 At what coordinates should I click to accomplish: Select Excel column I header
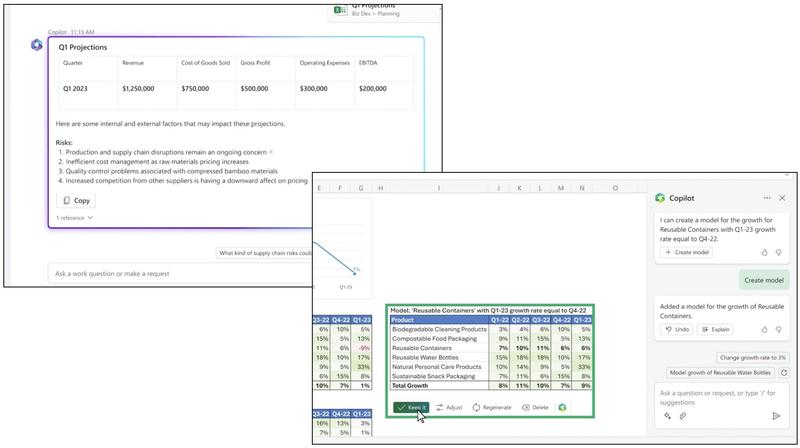tap(438, 188)
